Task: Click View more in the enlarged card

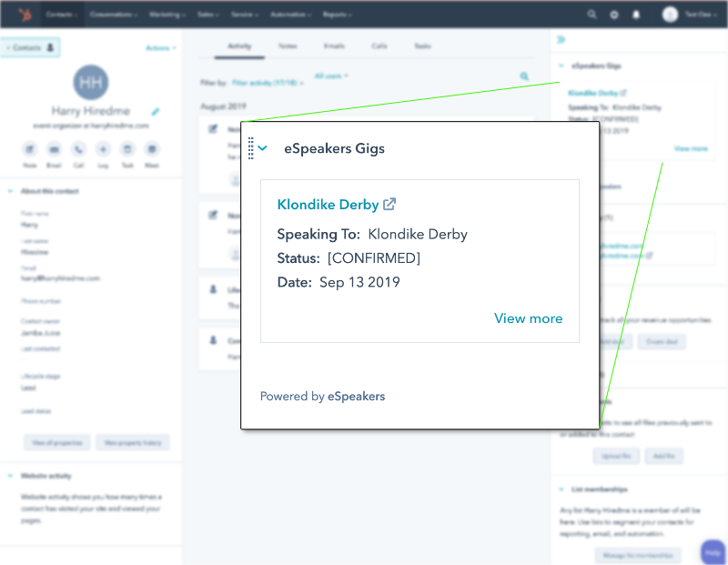Action: (x=528, y=318)
